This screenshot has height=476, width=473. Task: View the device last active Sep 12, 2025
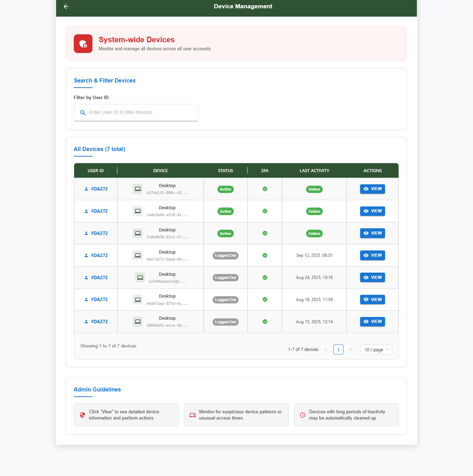tap(373, 255)
